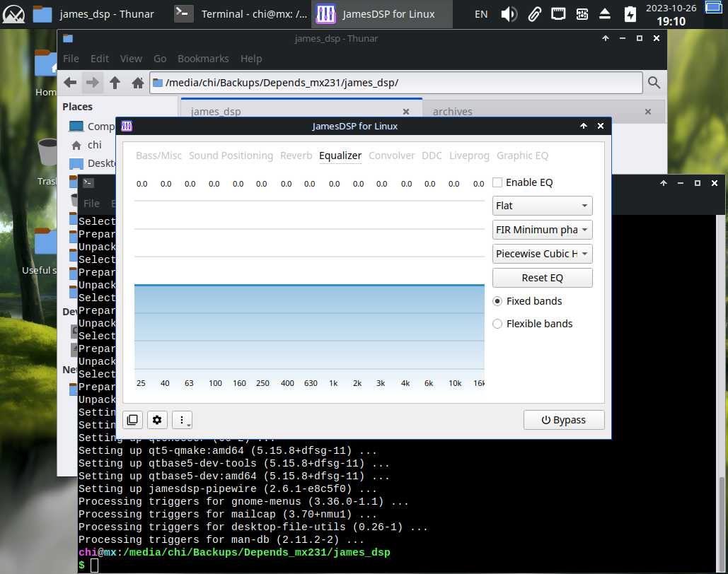
Task: Select Flexible bands radio option
Action: (x=497, y=324)
